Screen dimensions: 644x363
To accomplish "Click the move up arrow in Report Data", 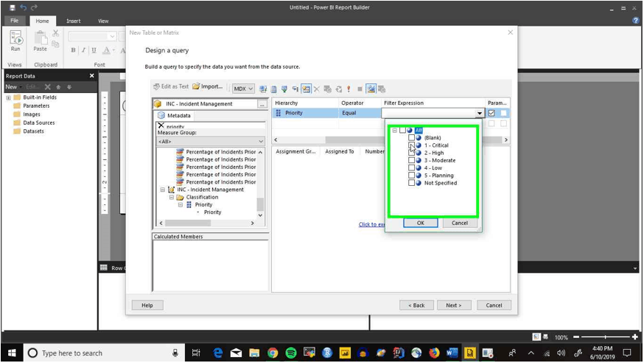I will [58, 87].
